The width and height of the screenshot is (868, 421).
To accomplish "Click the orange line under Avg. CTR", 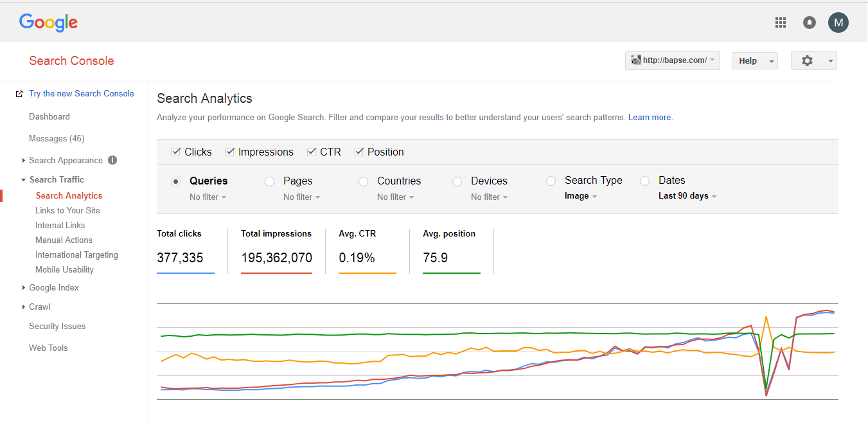I will pyautogui.click(x=368, y=273).
